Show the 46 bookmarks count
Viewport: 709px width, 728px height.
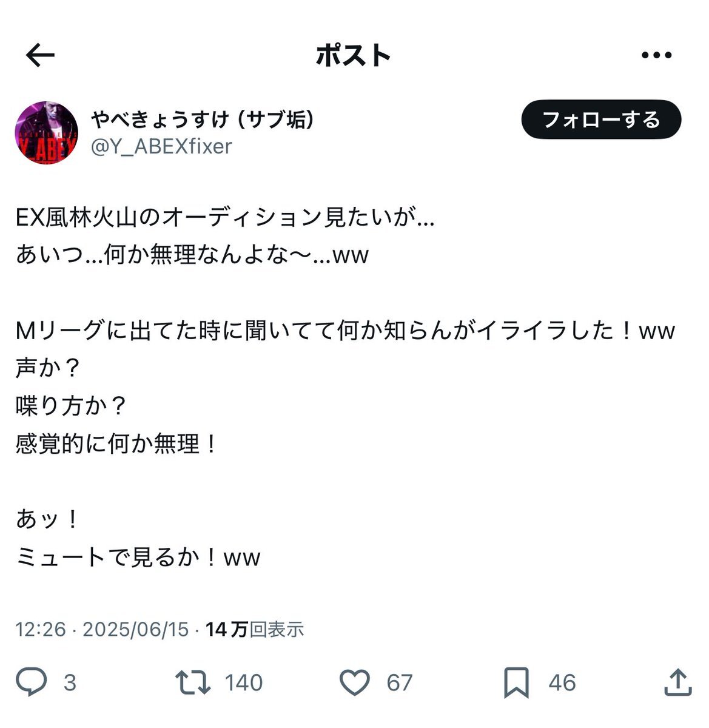click(x=562, y=682)
